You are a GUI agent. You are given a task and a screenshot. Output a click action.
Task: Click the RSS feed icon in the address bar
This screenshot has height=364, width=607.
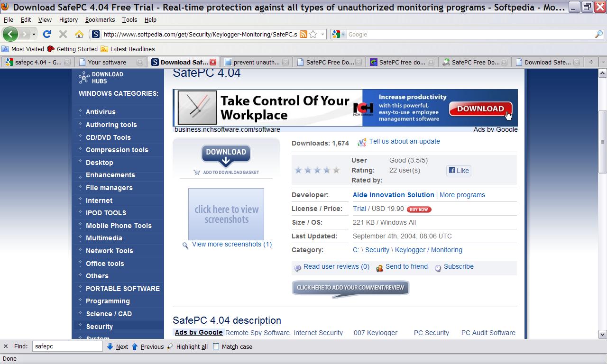pyautogui.click(x=303, y=34)
